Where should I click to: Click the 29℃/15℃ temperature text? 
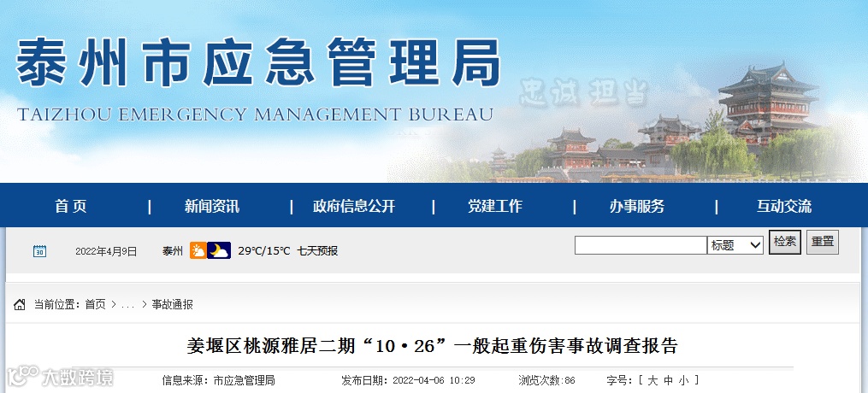(x=264, y=251)
